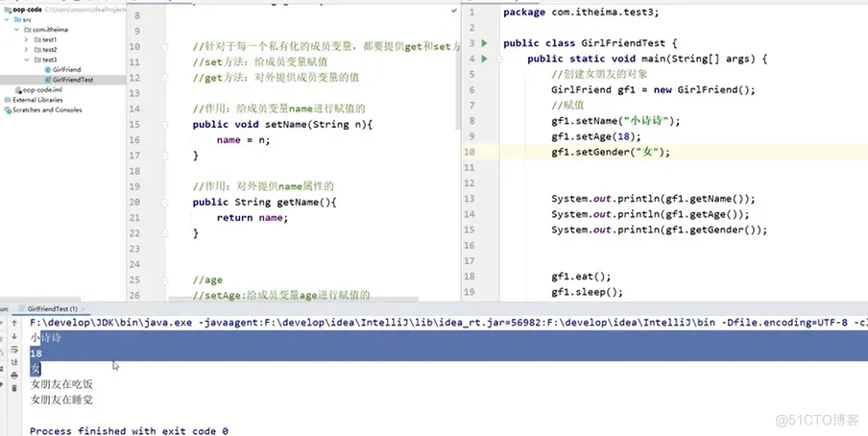
Task: Click 'package com.itheima.test3;' line
Action: click(x=581, y=12)
